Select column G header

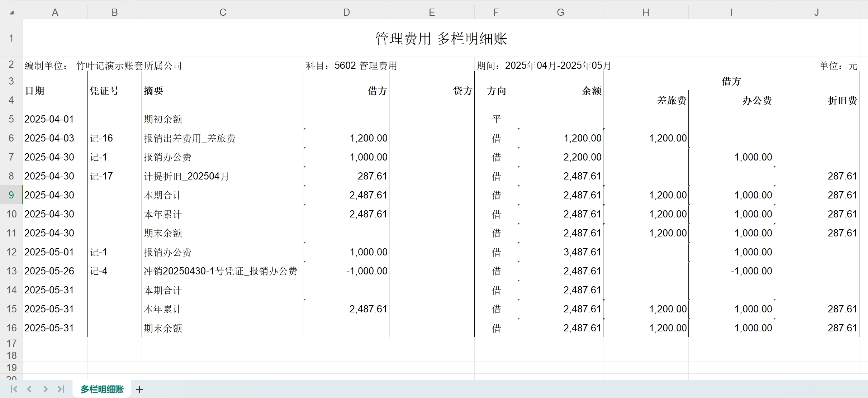[x=560, y=13]
